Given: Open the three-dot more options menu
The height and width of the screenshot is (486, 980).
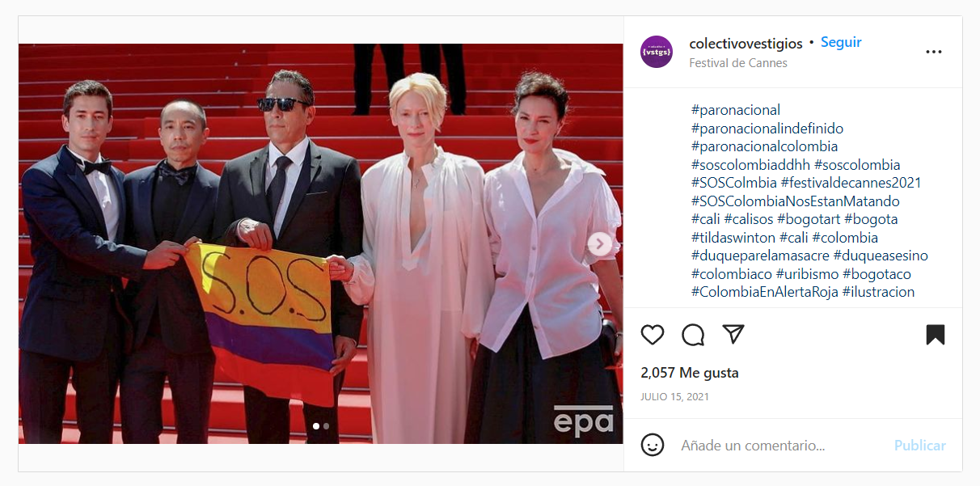Looking at the screenshot, I should pos(933,52).
